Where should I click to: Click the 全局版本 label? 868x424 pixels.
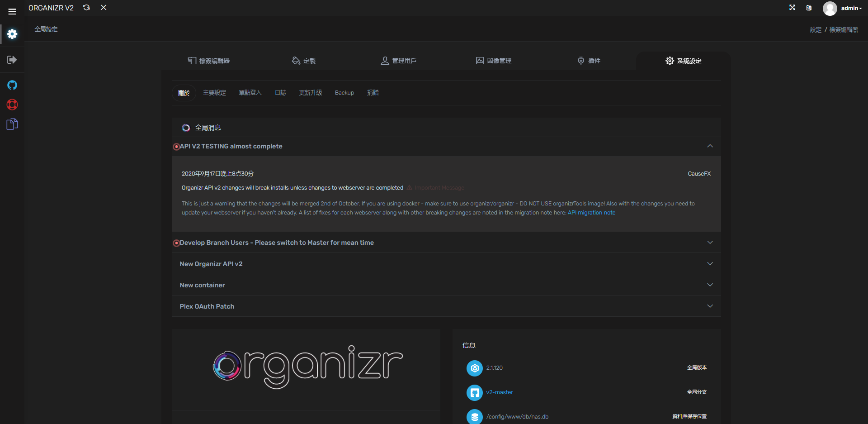click(697, 368)
